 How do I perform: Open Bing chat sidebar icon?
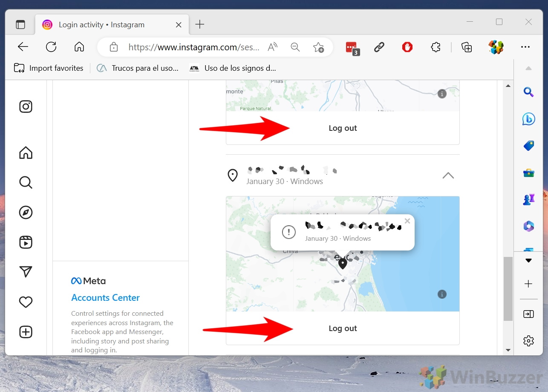point(528,119)
